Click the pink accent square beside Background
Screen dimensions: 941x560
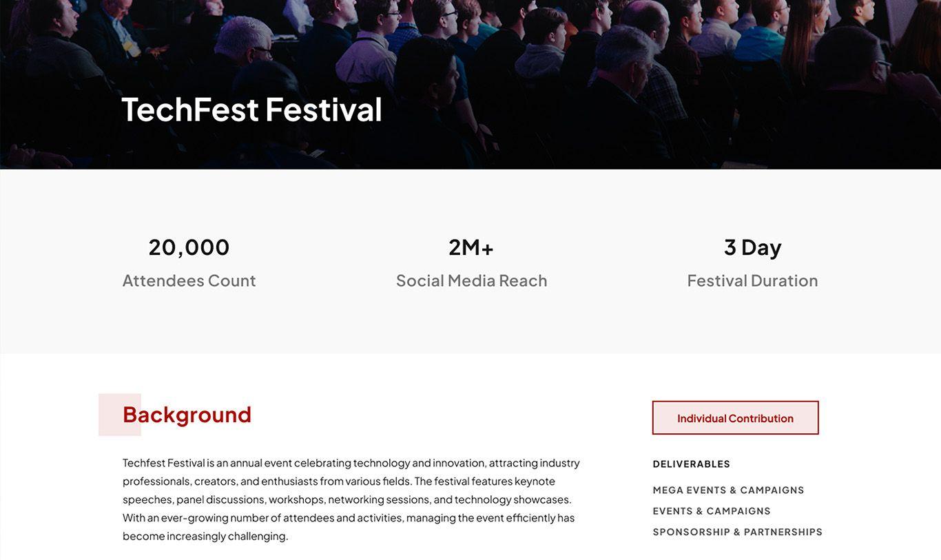click(x=110, y=415)
